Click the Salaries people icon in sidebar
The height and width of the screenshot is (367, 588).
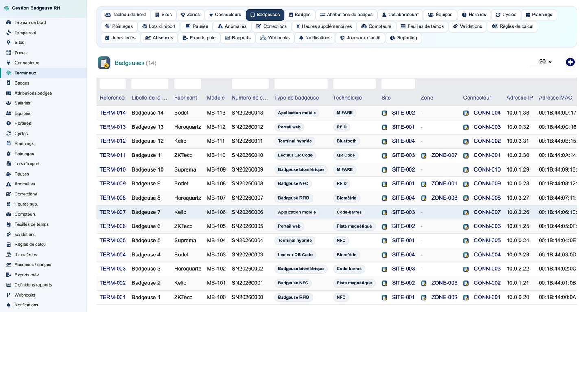coord(8,103)
